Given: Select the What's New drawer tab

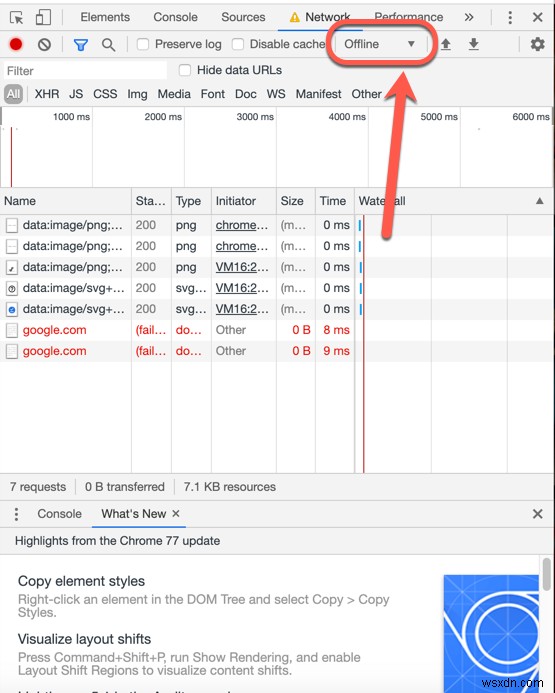Looking at the screenshot, I should (133, 514).
